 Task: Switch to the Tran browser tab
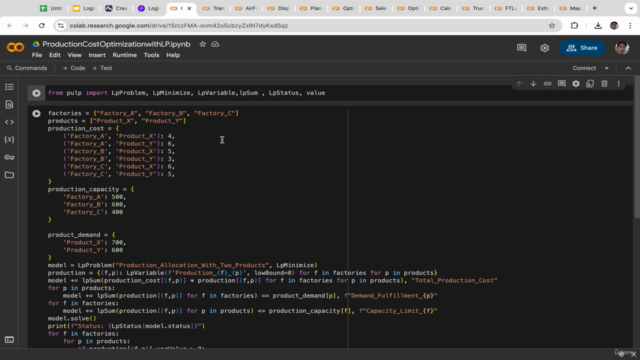213,8
